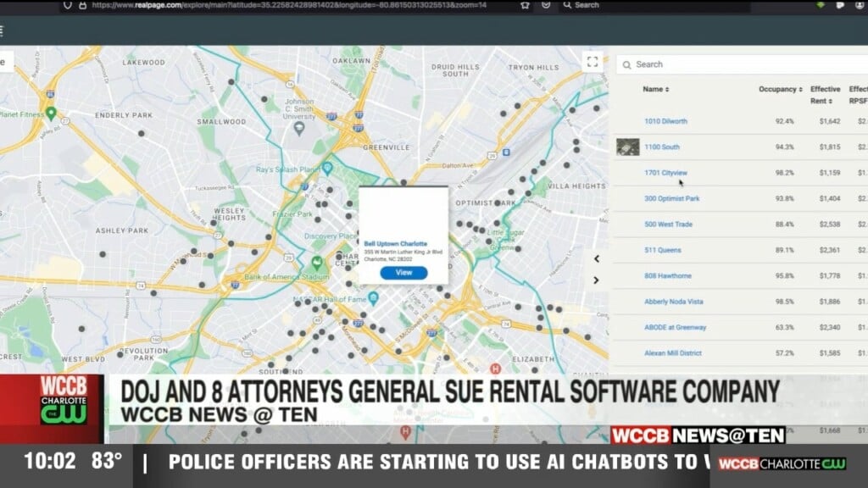Open the 511 Queens property link
This screenshot has width=868, height=488.
(662, 250)
